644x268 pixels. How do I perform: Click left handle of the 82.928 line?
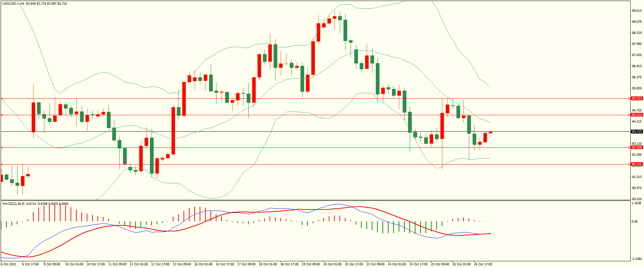click(x=2, y=147)
